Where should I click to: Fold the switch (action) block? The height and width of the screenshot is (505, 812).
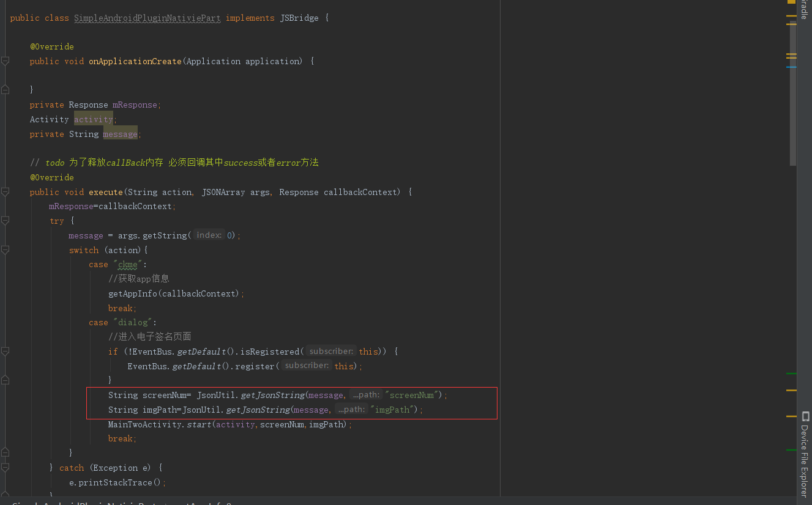[x=5, y=250]
